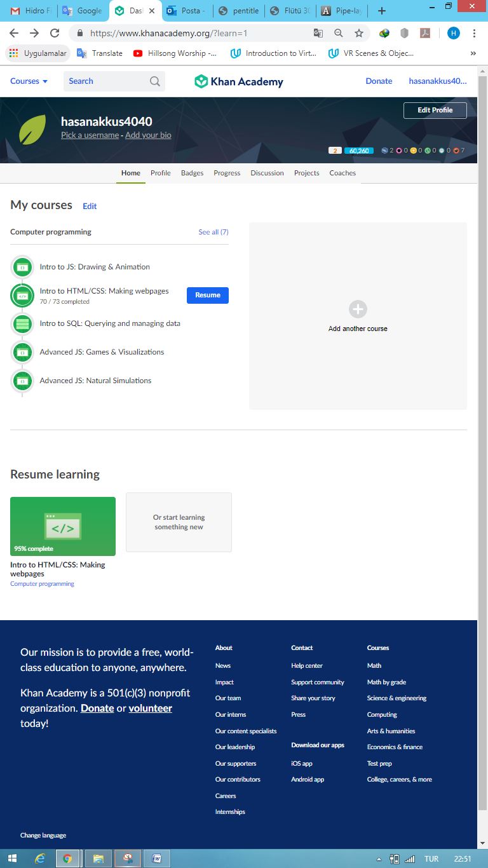Expand the bookmarks overflow chevron
488x868 pixels.
pos(473,53)
